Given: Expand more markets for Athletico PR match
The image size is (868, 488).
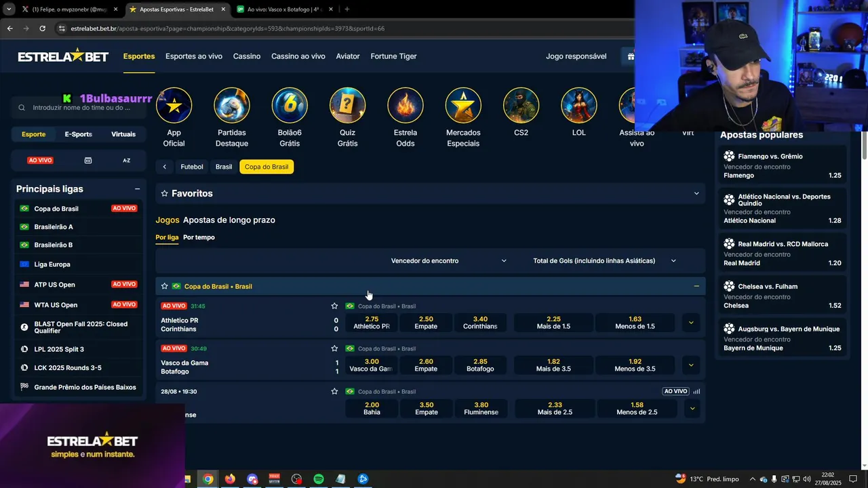Looking at the screenshot, I should pyautogui.click(x=691, y=323).
